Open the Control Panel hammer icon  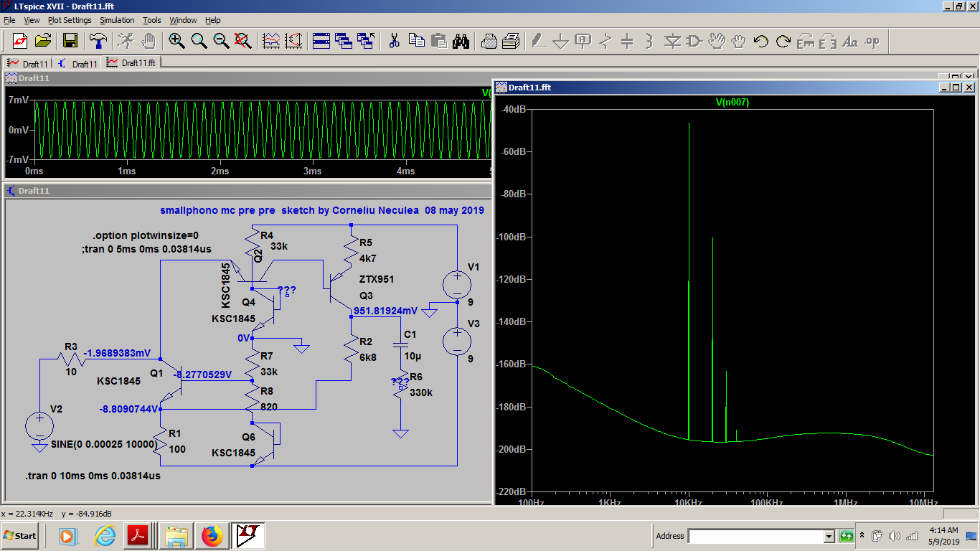tap(98, 40)
